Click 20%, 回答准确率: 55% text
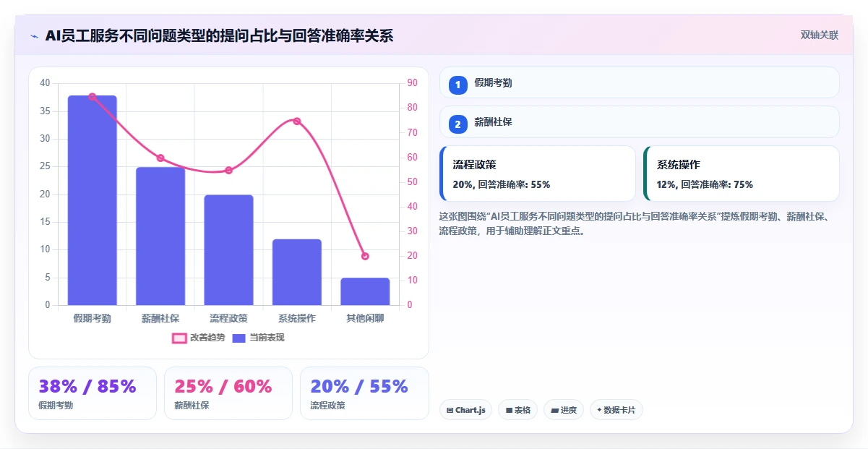Viewport: 868px width, 449px height. [502, 184]
